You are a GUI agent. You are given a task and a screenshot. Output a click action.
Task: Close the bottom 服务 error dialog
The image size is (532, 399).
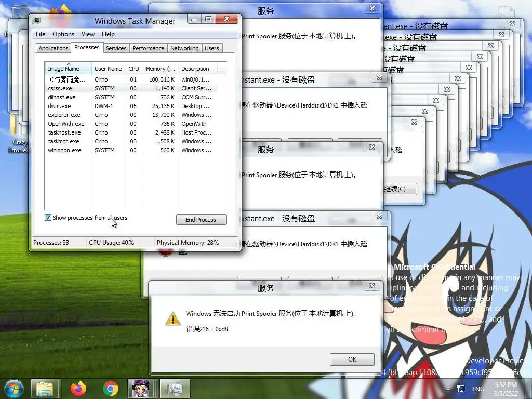(x=372, y=286)
